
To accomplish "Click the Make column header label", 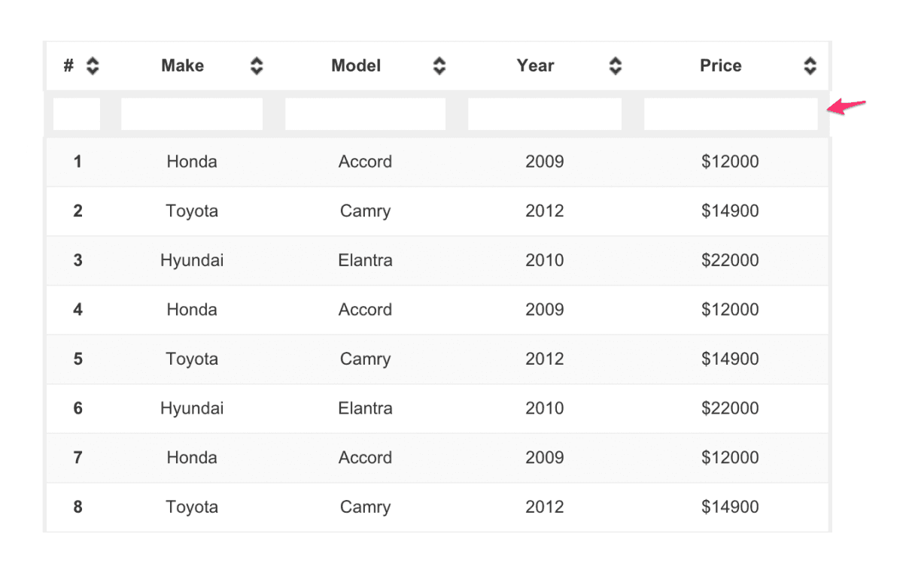I will coord(182,66).
